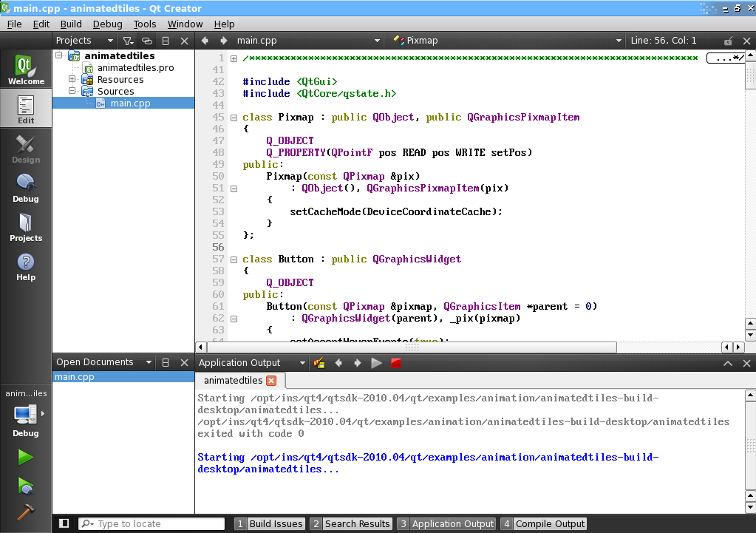Viewport: 756px width, 533px height.
Task: Collapse the animatedtiles project tree node
Action: pyautogui.click(x=59, y=55)
